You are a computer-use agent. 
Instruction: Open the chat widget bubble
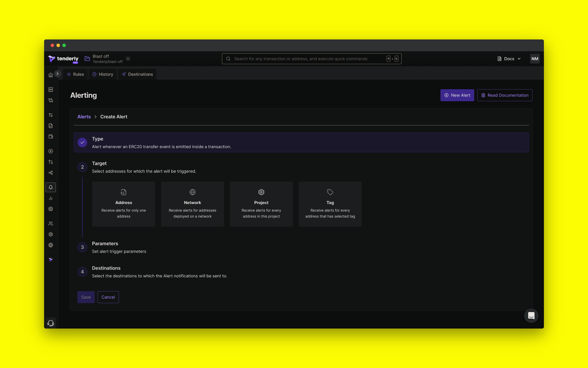pos(531,316)
